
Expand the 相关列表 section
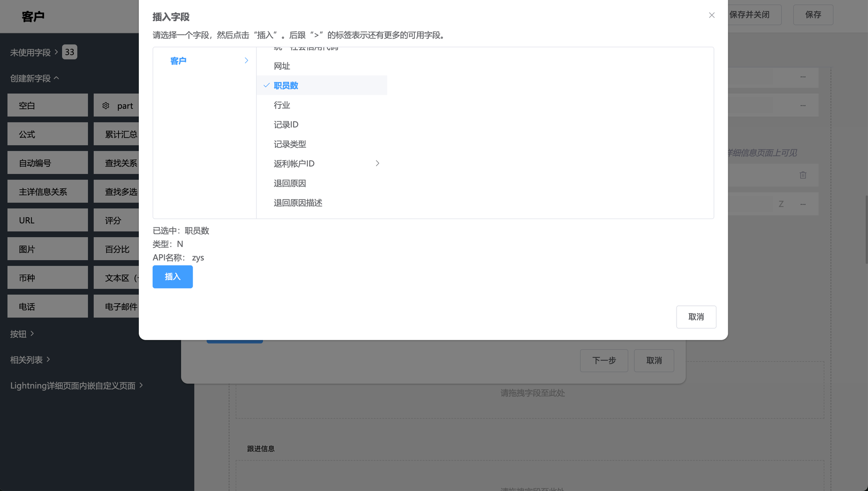coord(30,360)
